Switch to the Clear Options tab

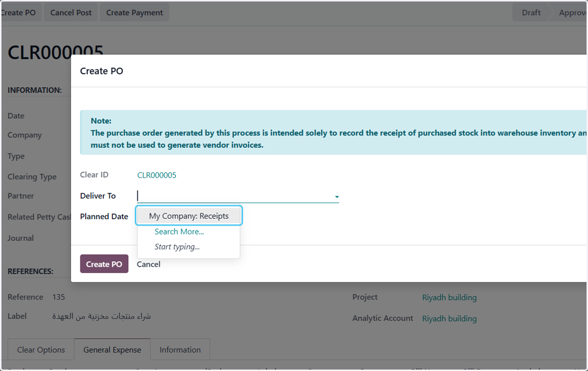pyautogui.click(x=41, y=349)
